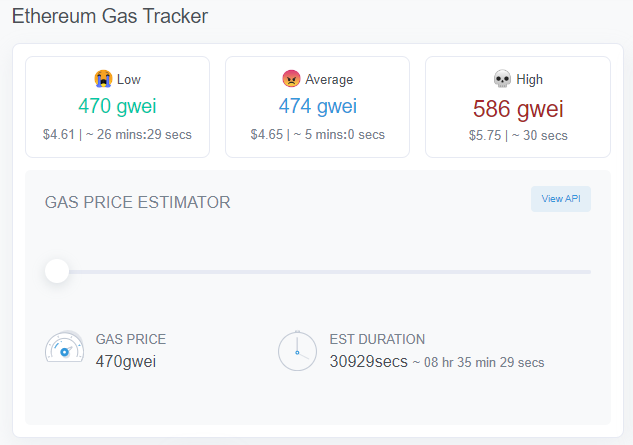
Task: Select the 586 gwei high price
Action: click(x=518, y=109)
